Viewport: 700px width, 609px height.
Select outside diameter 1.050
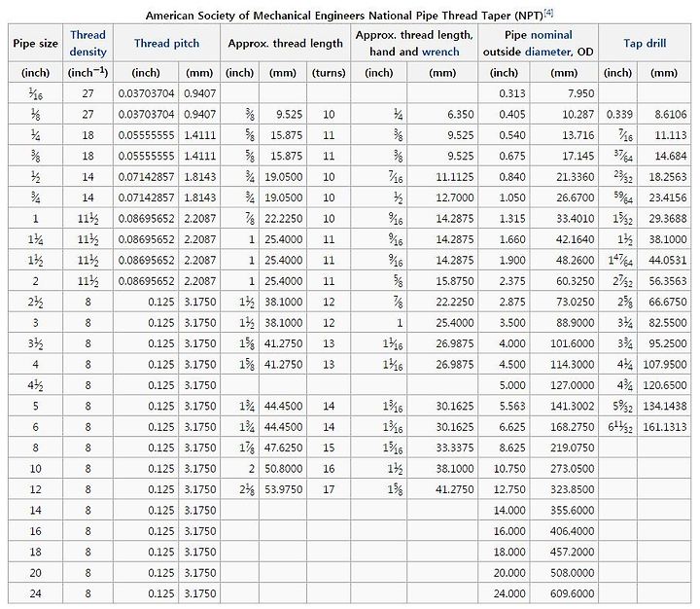[x=512, y=197]
